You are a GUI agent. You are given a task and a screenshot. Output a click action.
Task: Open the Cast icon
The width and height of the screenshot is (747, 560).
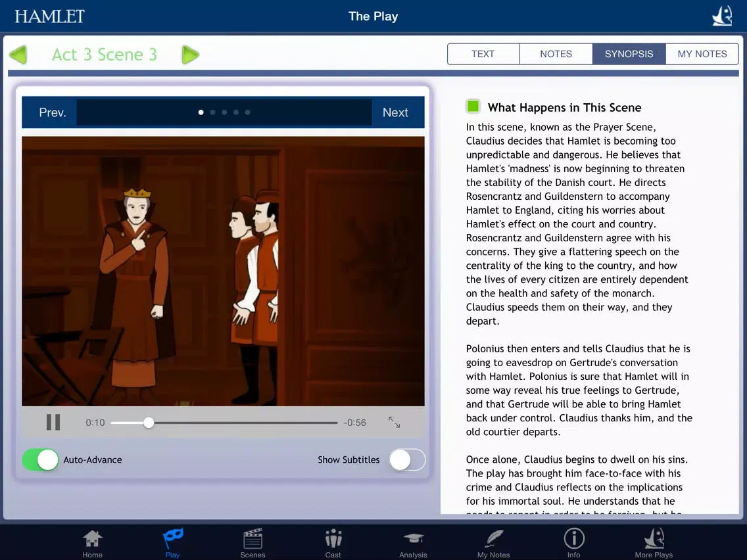tap(333, 543)
